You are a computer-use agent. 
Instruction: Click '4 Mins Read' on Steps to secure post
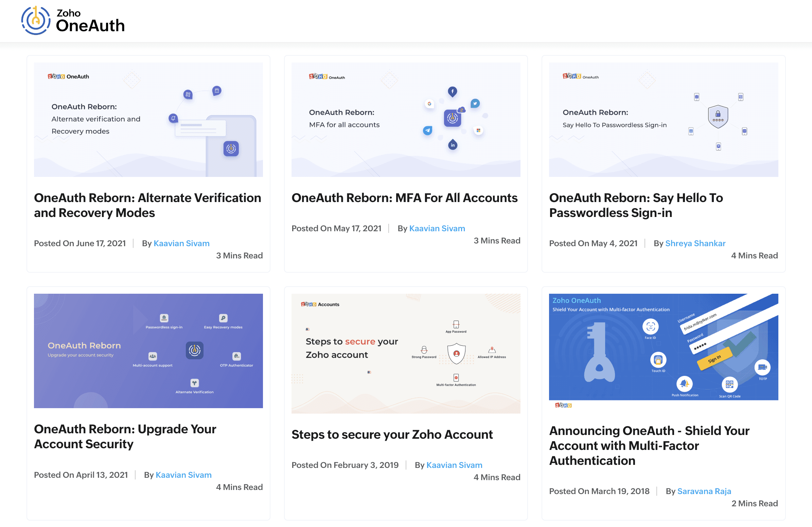497,477
